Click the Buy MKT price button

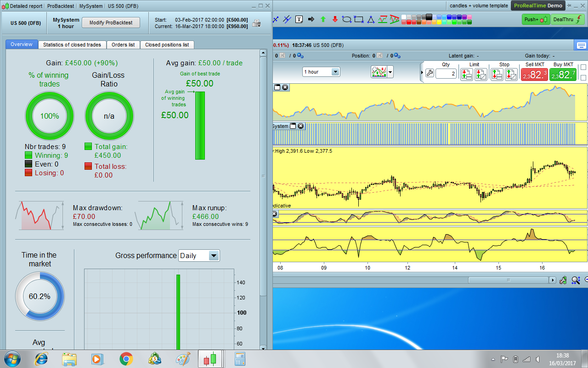point(563,75)
